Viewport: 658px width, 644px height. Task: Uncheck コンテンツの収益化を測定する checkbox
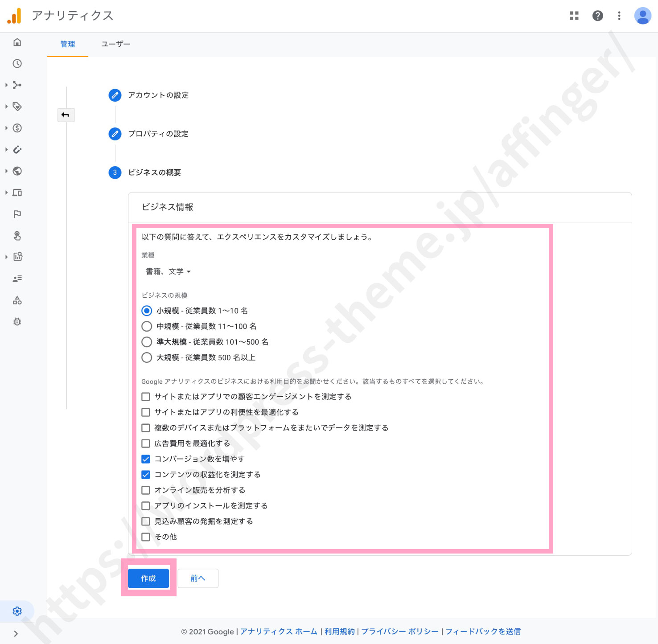point(146,475)
